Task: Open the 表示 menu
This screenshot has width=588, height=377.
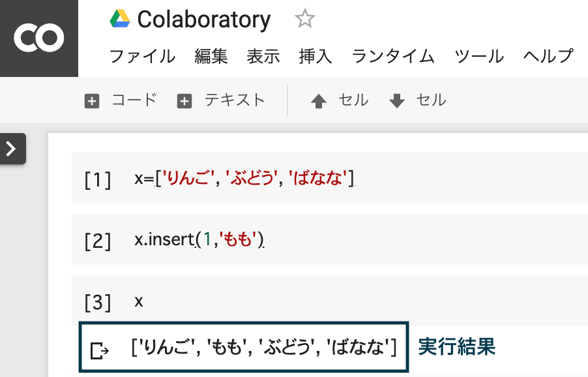Action: coord(263,57)
